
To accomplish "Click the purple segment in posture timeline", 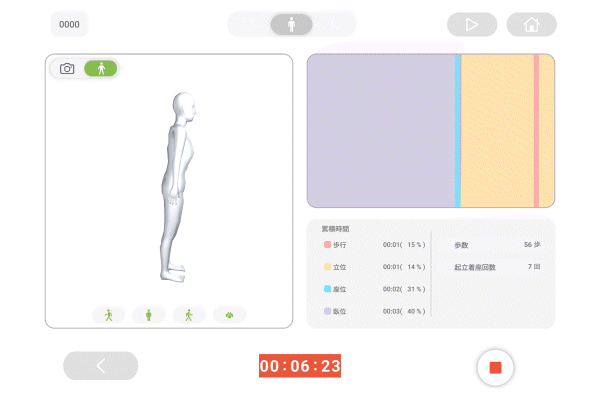I will 381,131.
